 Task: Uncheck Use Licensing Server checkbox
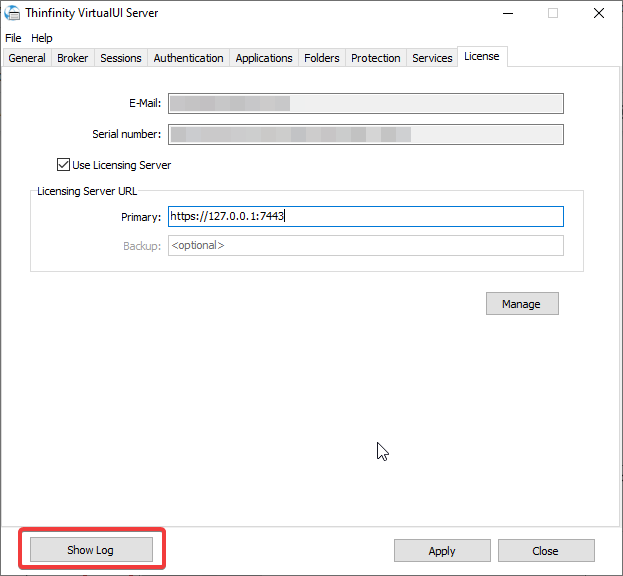63,164
